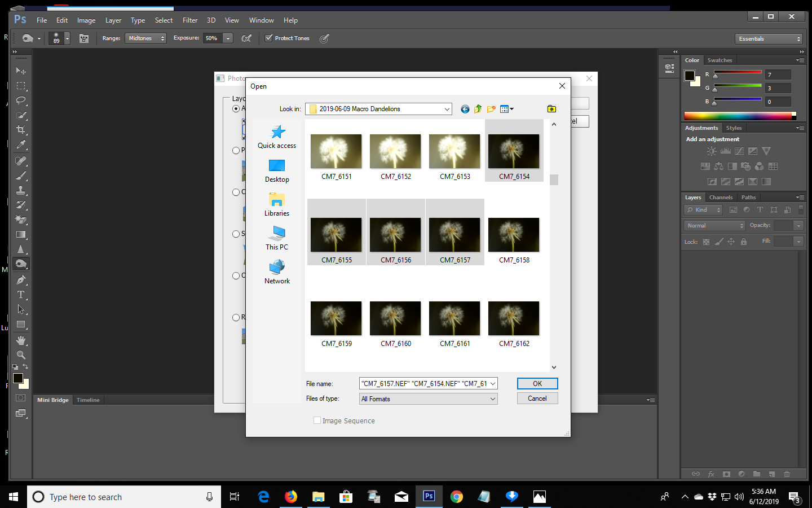Screen dimensions: 812x508
Task: Uncheck Protect Tones option
Action: point(268,38)
